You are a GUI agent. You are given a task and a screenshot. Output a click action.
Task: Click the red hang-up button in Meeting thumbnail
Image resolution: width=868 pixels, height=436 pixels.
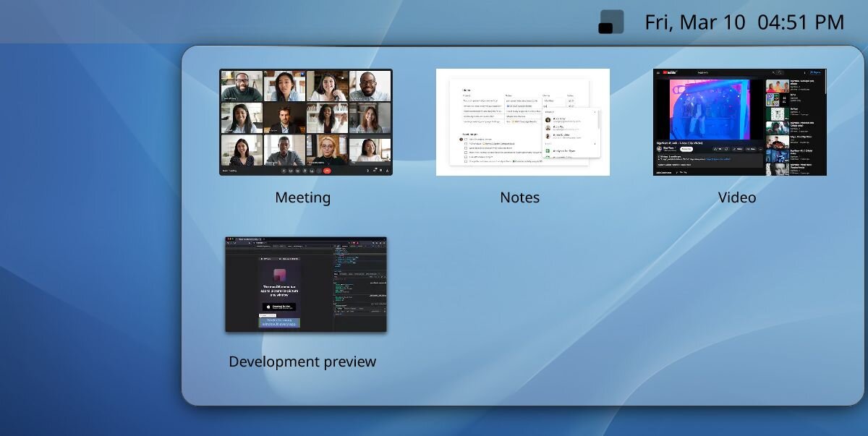(x=327, y=171)
